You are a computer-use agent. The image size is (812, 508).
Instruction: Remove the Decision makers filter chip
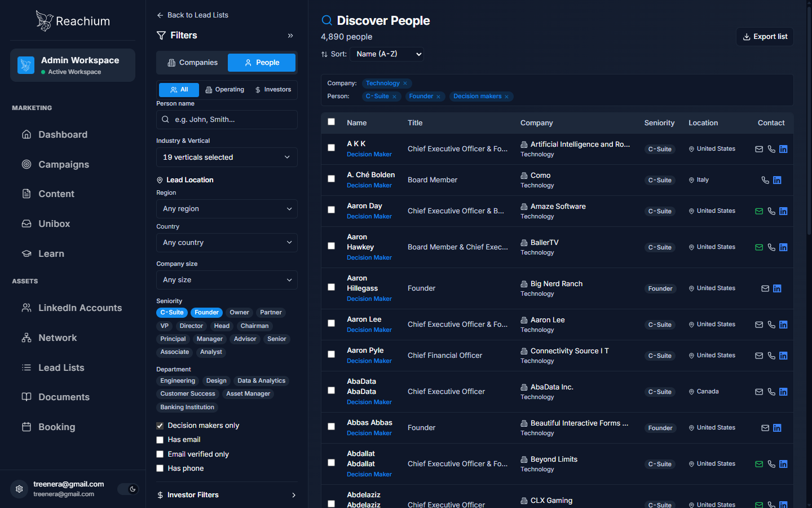point(506,97)
